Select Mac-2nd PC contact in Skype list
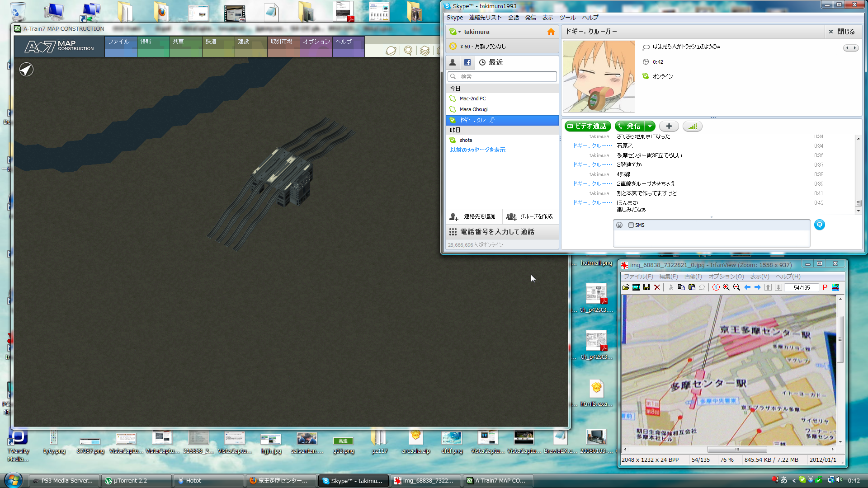Screen dimensions: 868x488 point(502,99)
